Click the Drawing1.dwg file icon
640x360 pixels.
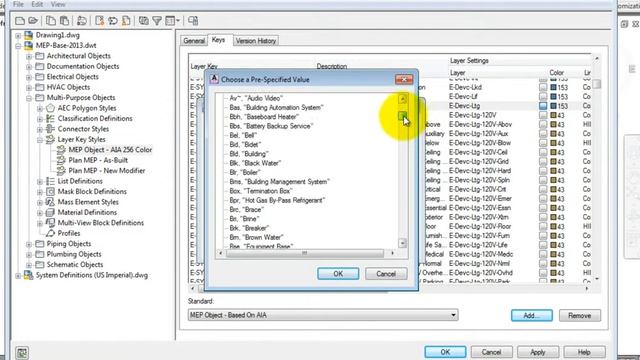(29, 35)
